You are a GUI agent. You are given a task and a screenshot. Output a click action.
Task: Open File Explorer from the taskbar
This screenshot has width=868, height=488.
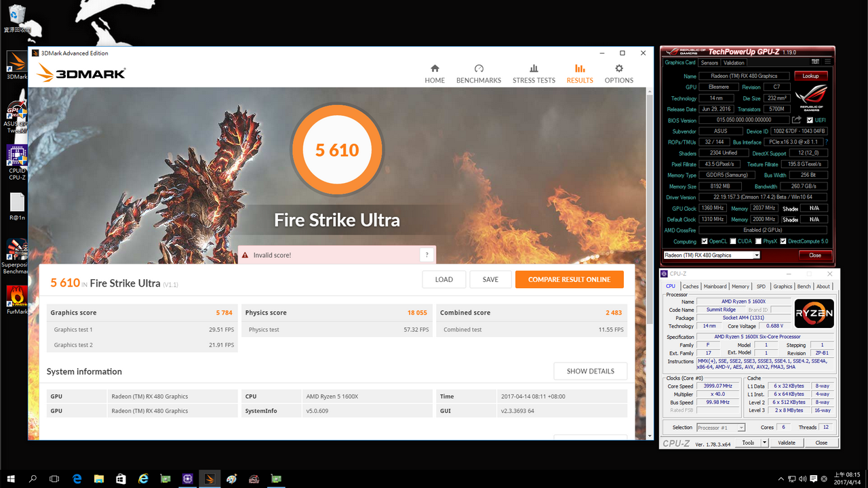click(99, 479)
